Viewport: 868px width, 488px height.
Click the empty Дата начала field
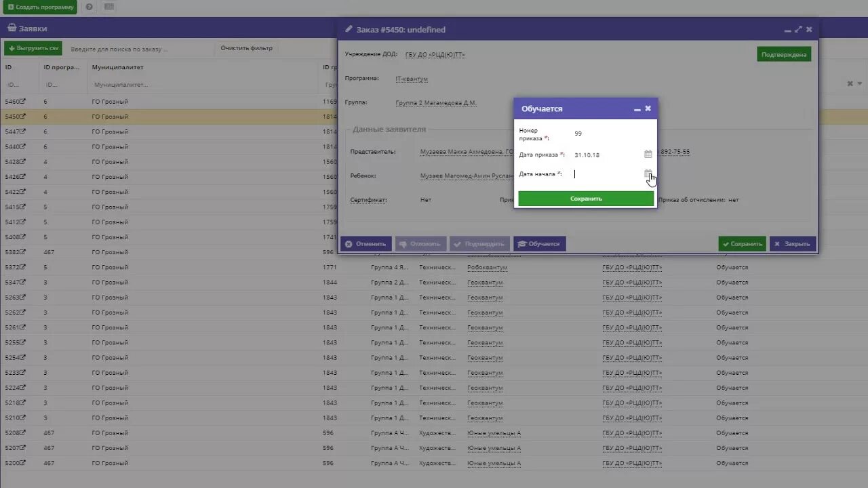click(607, 174)
